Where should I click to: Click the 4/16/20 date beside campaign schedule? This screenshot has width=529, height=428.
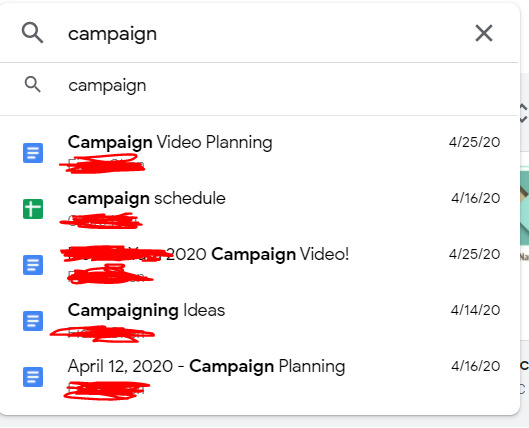476,198
